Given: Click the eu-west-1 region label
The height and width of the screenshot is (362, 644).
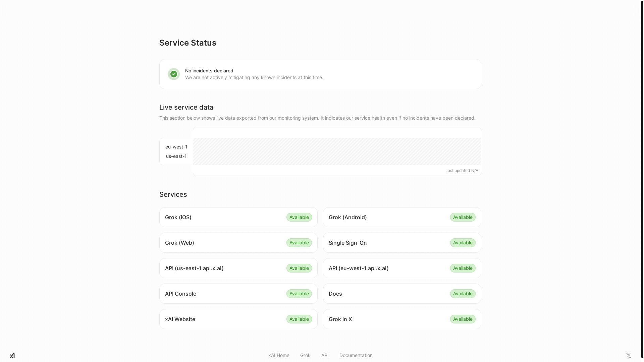Looking at the screenshot, I should click(176, 147).
